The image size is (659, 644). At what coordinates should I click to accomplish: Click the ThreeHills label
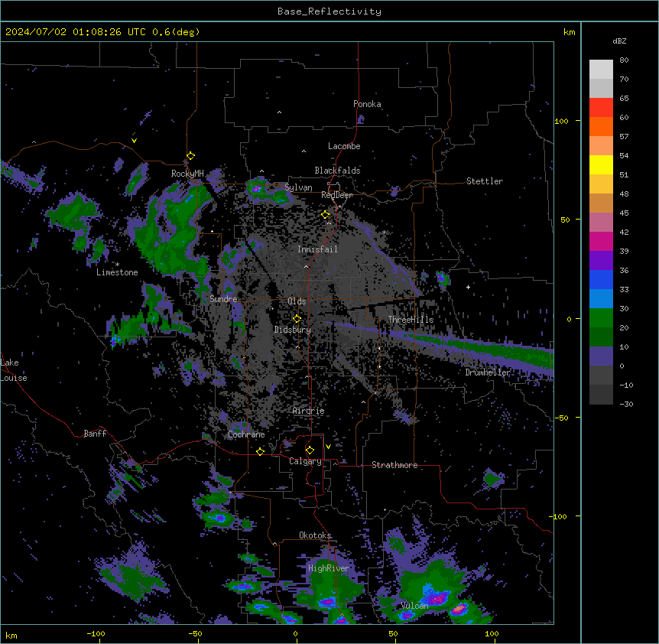[x=411, y=320]
